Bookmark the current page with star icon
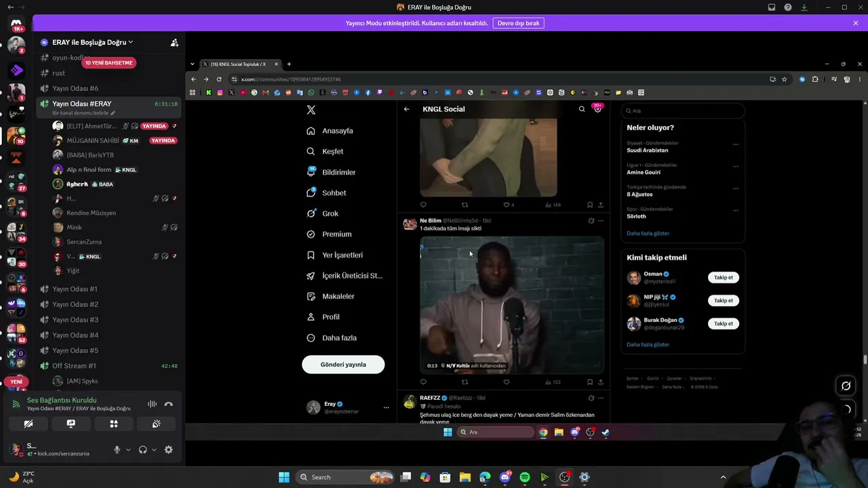This screenshot has width=868, height=488. [785, 79]
